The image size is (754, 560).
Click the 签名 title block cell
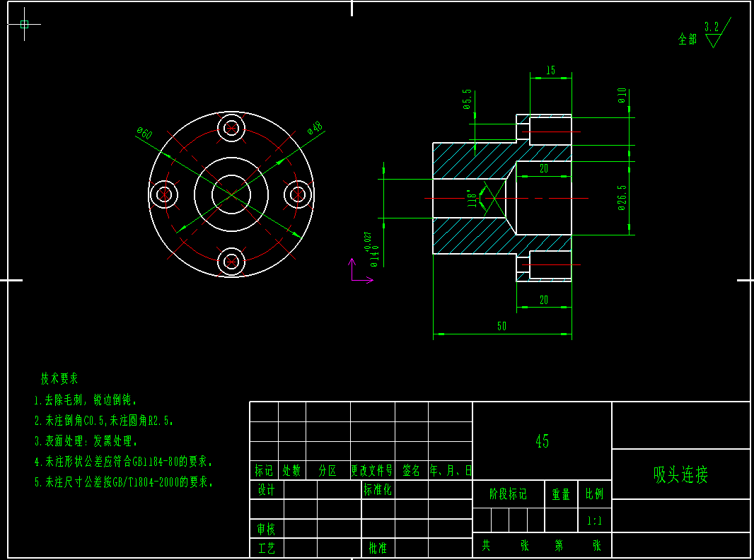click(411, 471)
